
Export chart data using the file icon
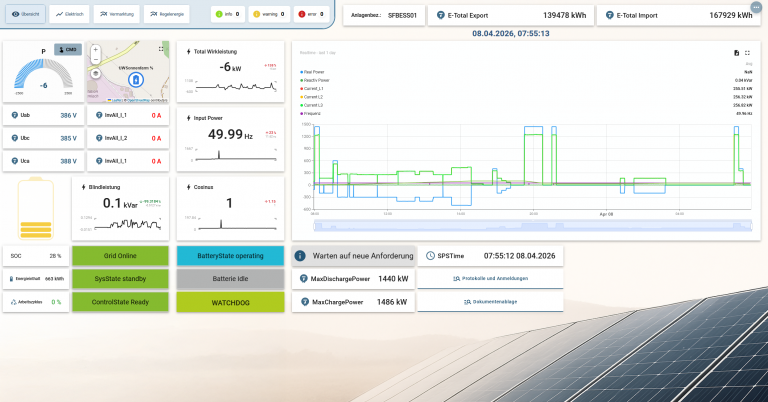(x=736, y=52)
